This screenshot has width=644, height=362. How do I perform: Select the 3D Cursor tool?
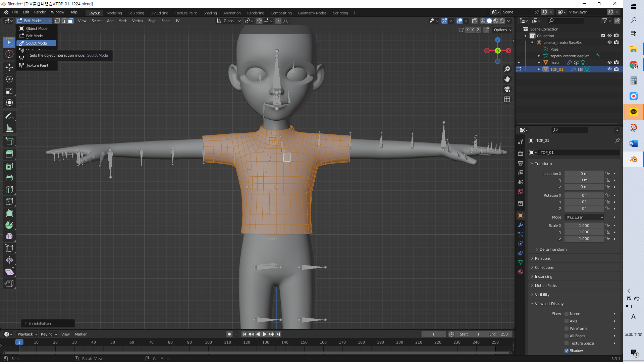[x=9, y=54]
